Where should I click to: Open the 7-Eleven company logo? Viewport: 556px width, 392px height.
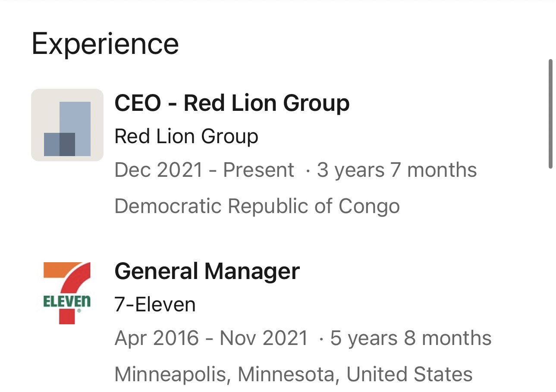67,293
